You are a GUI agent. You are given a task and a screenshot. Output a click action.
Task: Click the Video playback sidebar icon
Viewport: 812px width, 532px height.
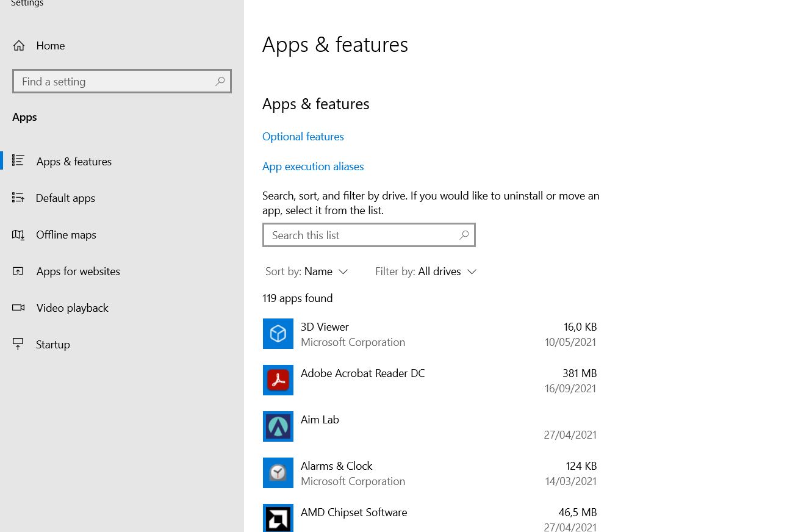coord(18,307)
